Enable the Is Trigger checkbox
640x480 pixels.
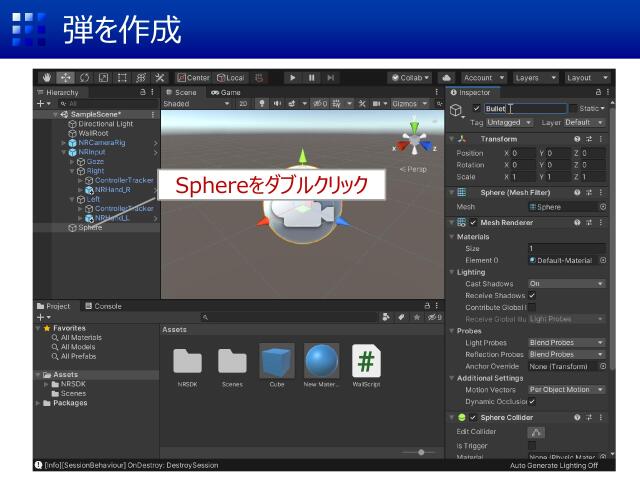pyautogui.click(x=532, y=445)
